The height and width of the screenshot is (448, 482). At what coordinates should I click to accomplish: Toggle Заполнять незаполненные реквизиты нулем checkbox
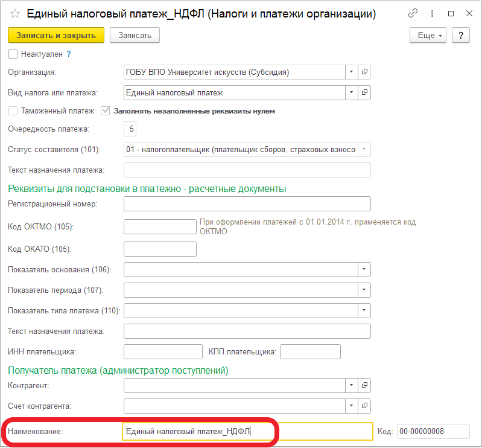coord(106,110)
